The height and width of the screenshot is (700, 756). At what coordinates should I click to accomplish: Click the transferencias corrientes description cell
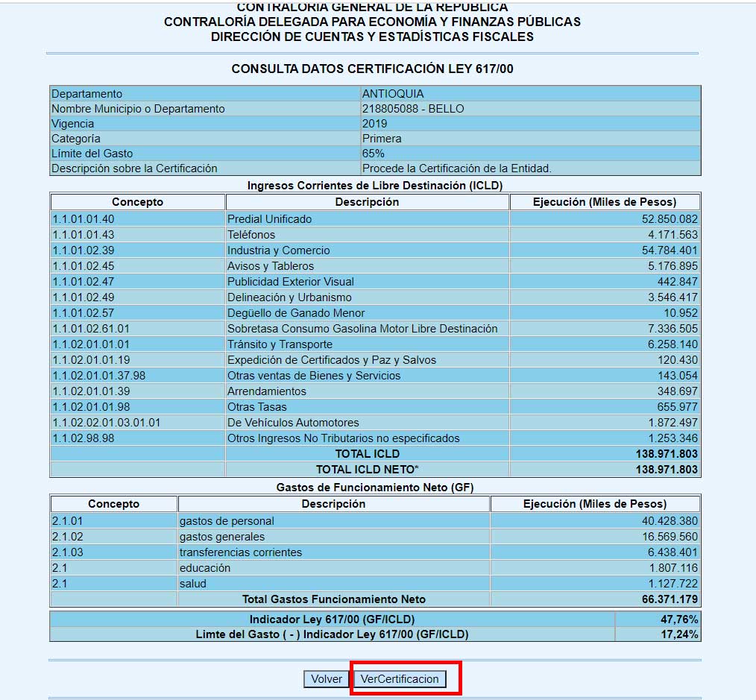(x=241, y=552)
